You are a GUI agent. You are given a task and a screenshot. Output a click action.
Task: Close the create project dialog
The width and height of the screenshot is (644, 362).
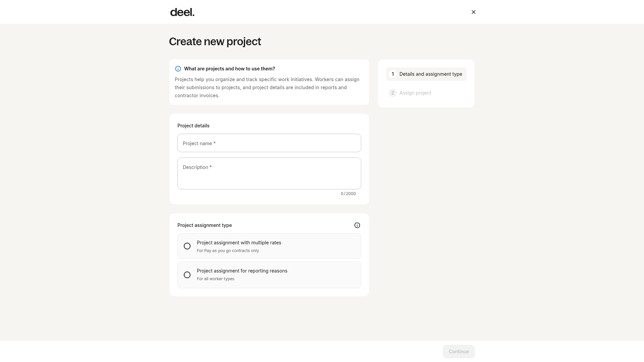pyautogui.click(x=473, y=12)
